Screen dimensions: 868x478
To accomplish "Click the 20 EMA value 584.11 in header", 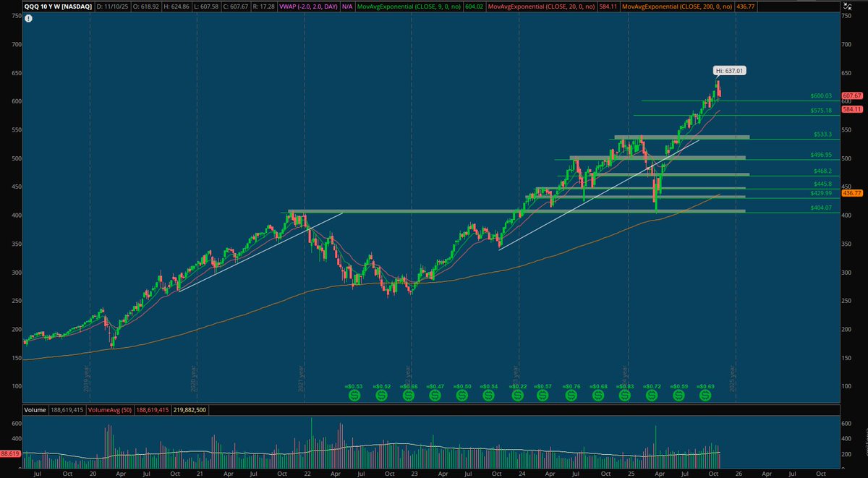I will coord(607,7).
